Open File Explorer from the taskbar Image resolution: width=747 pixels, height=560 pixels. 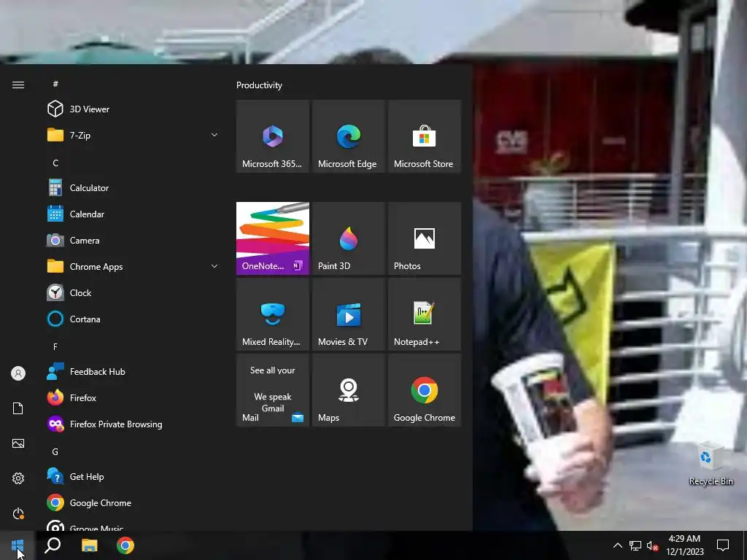point(89,545)
